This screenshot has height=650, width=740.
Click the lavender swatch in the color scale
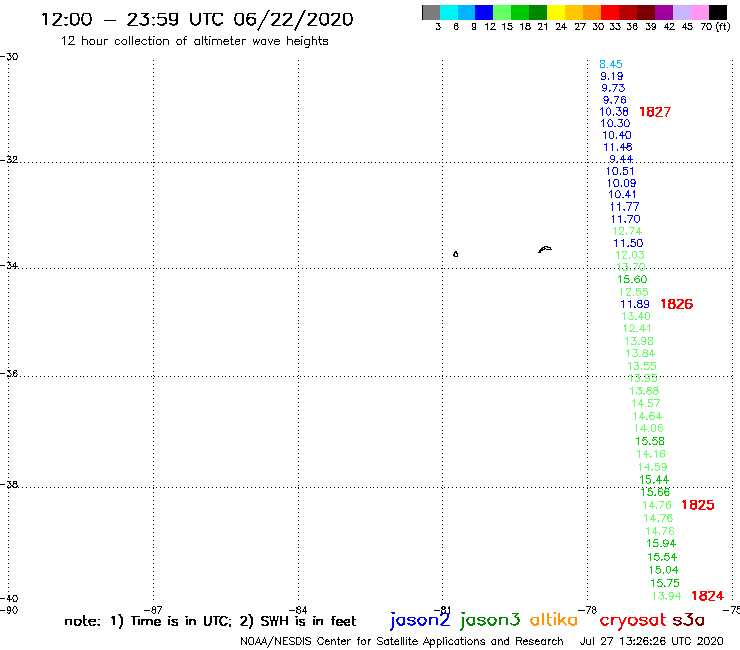[x=682, y=12]
